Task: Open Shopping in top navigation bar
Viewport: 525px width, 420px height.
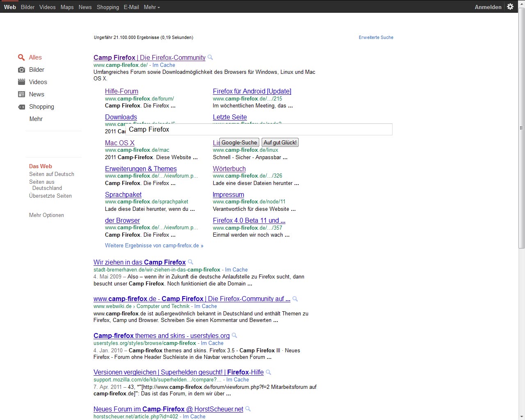Action: 108,7
